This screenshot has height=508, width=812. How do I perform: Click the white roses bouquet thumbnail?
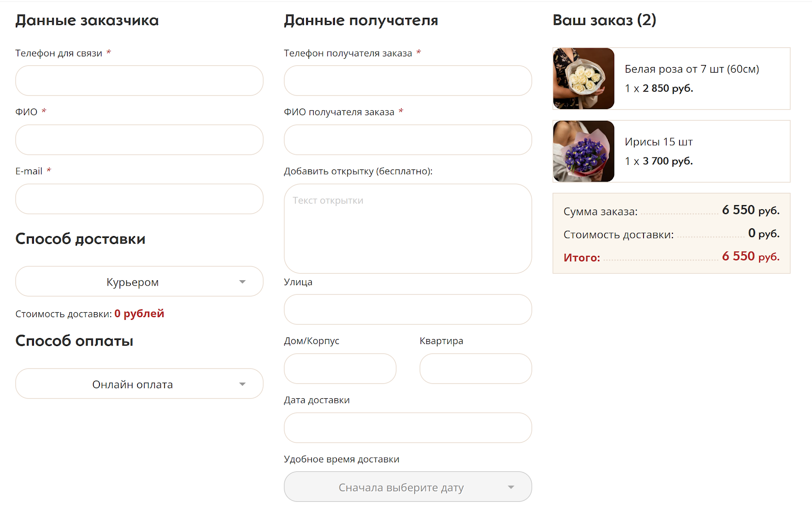pos(584,79)
